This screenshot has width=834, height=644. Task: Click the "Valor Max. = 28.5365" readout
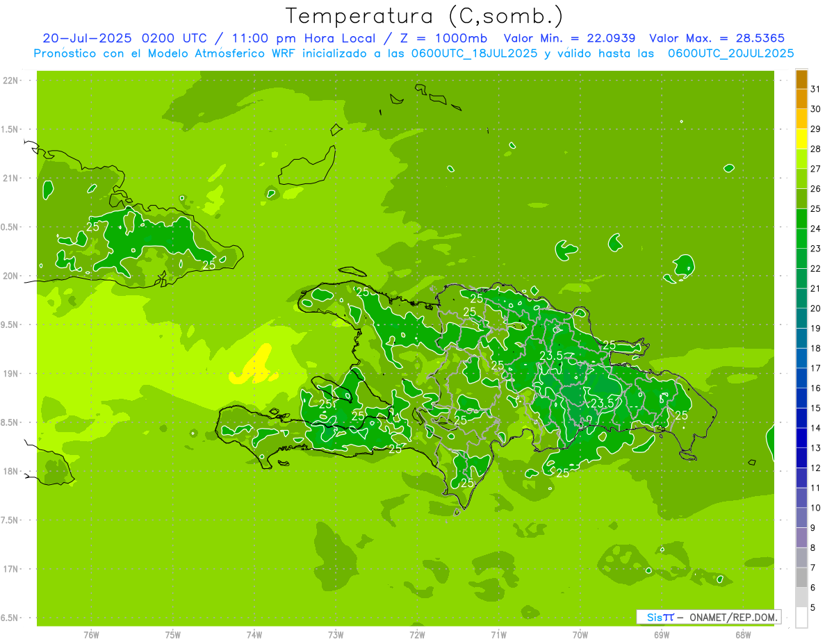(x=717, y=38)
